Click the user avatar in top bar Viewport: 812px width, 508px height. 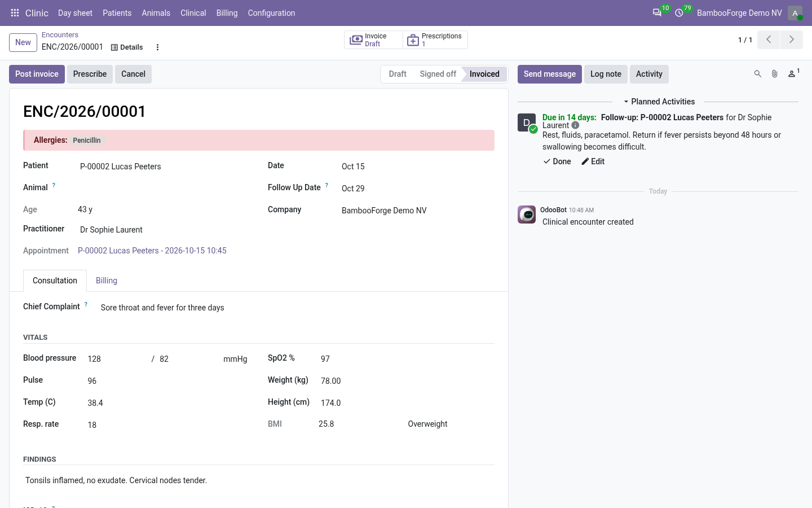tap(795, 13)
